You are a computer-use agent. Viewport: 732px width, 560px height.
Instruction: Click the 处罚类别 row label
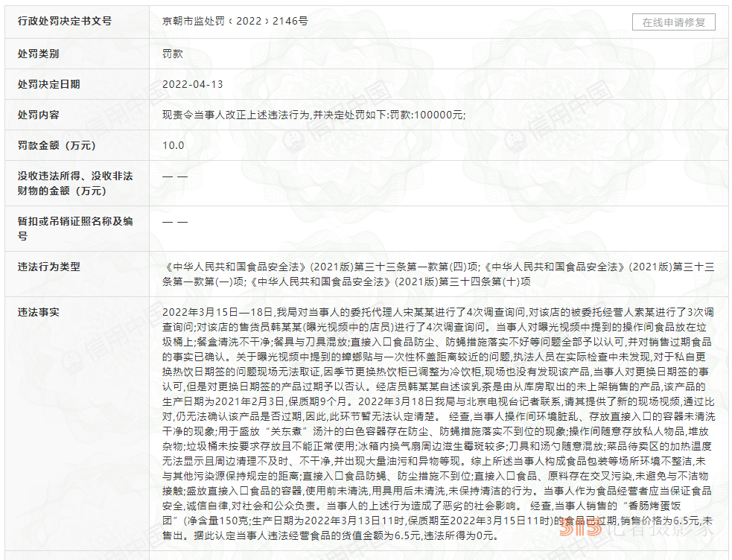(x=39, y=54)
